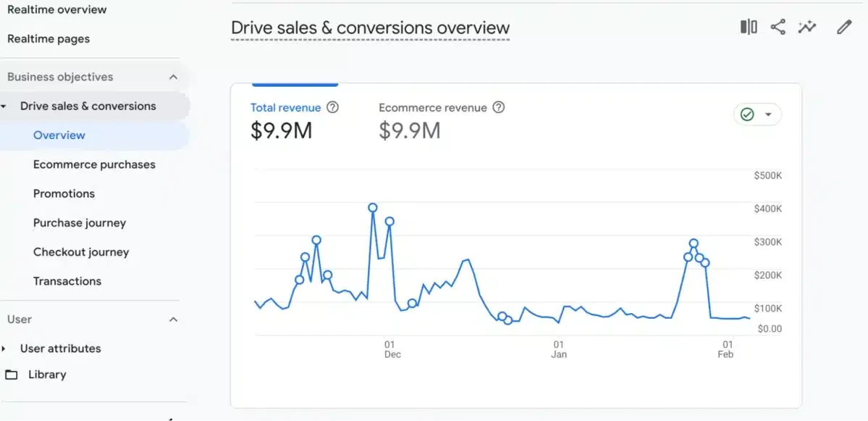Open the Total revenue help tooltip icon
The image size is (868, 421).
[x=332, y=107]
